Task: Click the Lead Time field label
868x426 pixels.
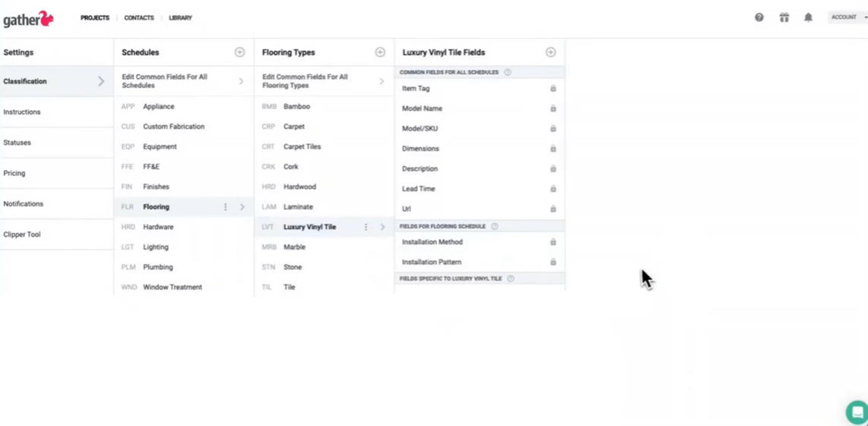Action: pos(419,189)
